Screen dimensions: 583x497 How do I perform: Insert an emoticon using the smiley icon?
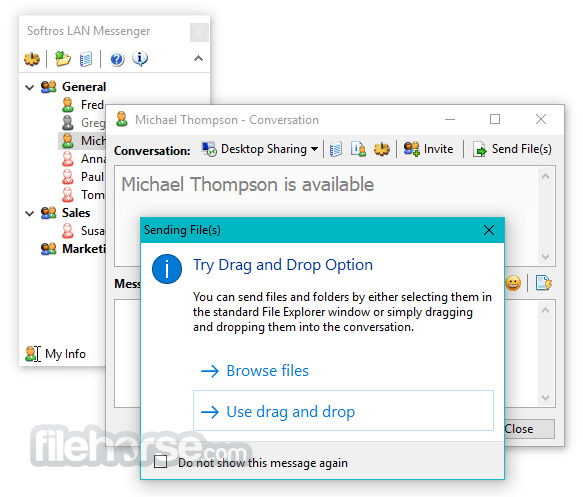pos(513,283)
